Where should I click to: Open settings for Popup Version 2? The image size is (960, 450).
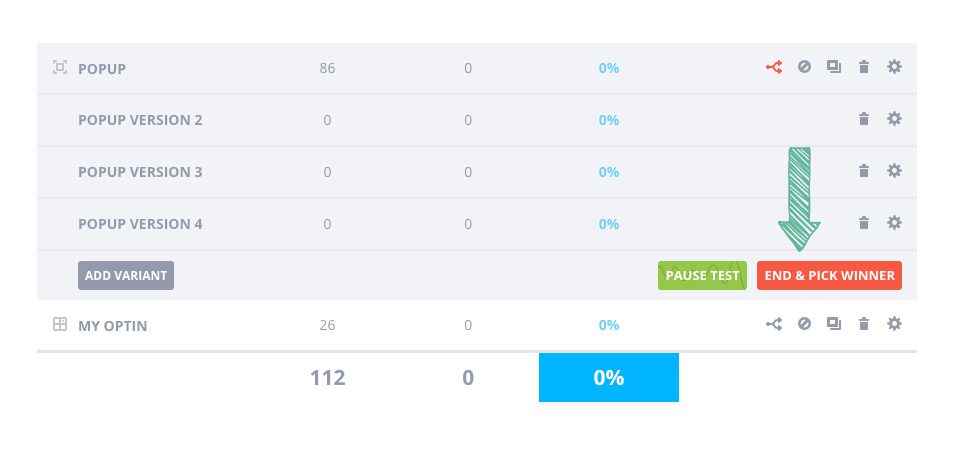(894, 120)
